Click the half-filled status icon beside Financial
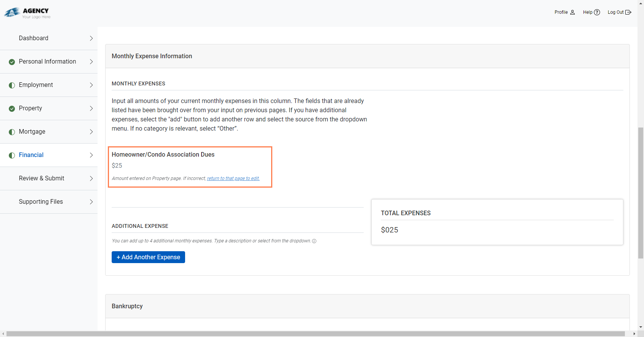This screenshot has width=644, height=337. click(x=12, y=155)
